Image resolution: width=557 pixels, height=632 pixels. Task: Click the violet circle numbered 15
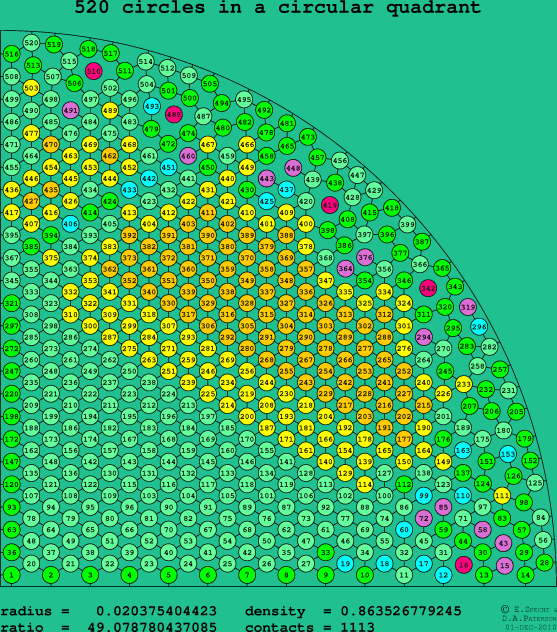pos(505,566)
